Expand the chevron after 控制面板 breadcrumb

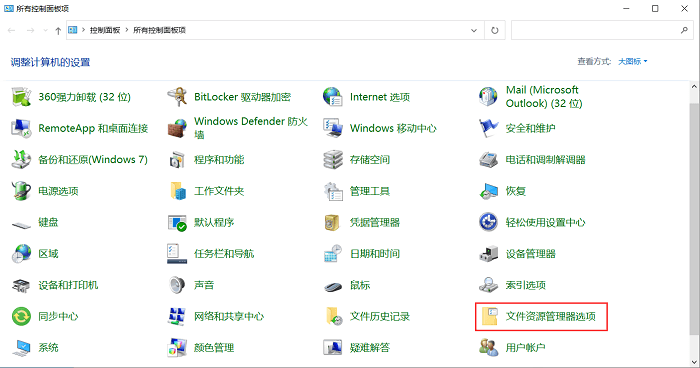[x=127, y=30]
